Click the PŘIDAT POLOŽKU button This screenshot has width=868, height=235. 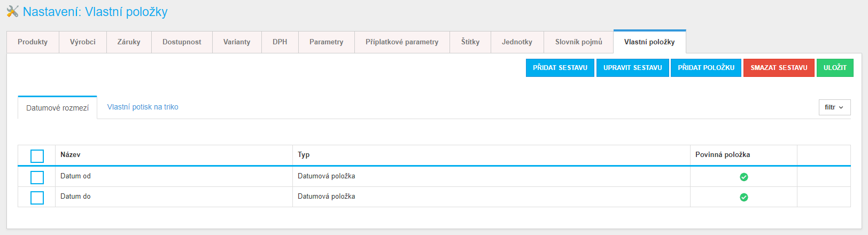pyautogui.click(x=706, y=68)
